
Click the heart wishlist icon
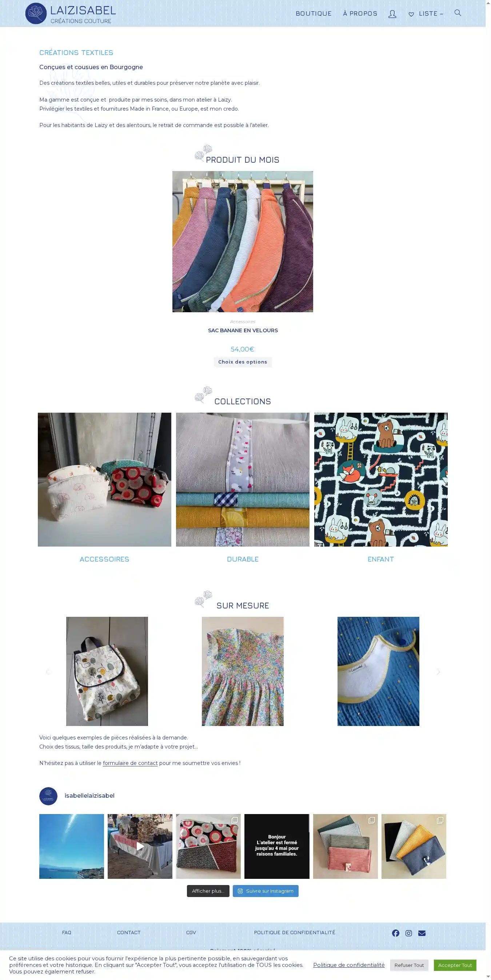411,15
